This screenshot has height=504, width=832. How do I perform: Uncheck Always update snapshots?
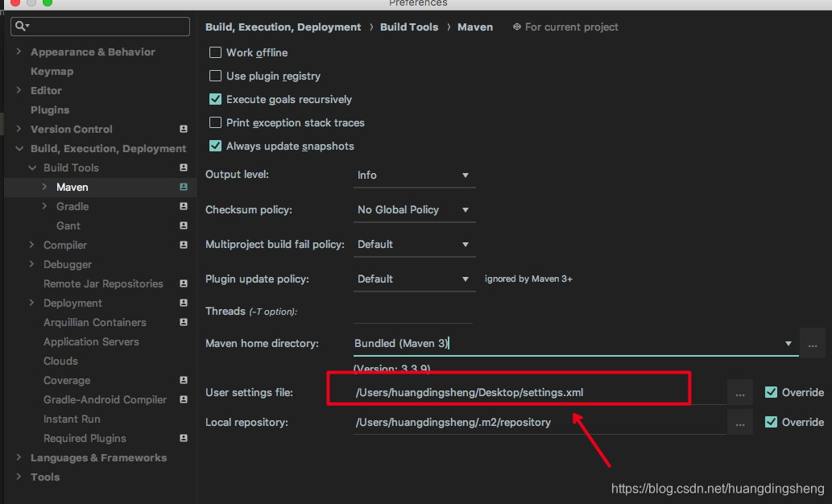tap(215, 146)
